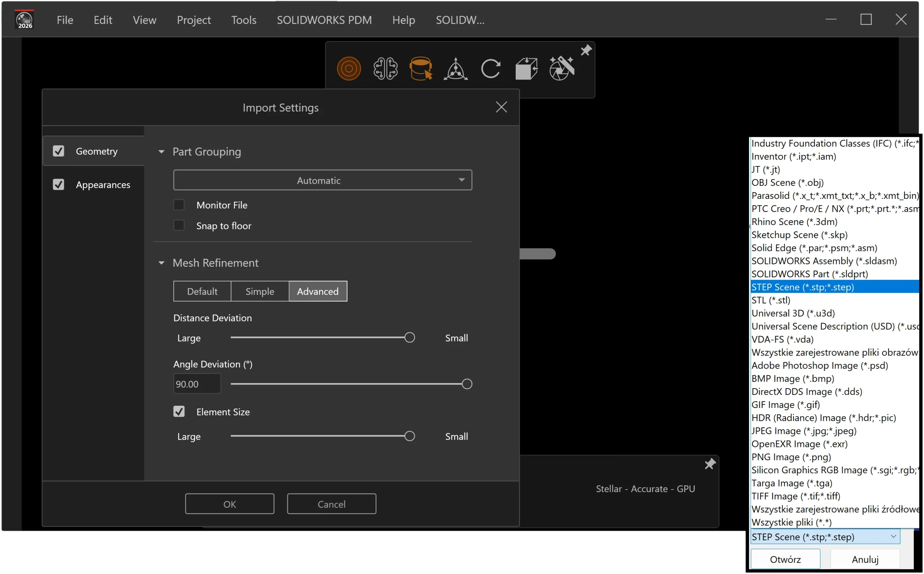Click the brain-shaped AI toolbar icon
924x574 pixels.
pos(385,69)
